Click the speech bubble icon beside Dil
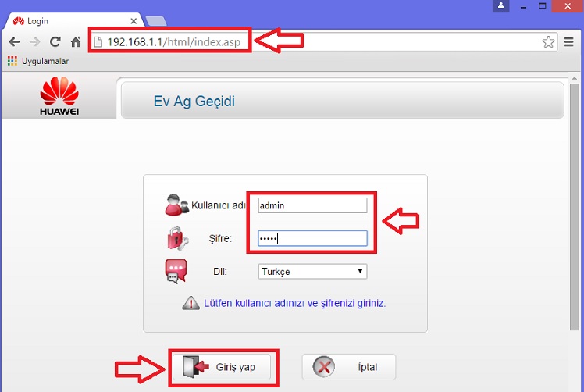 click(x=176, y=271)
